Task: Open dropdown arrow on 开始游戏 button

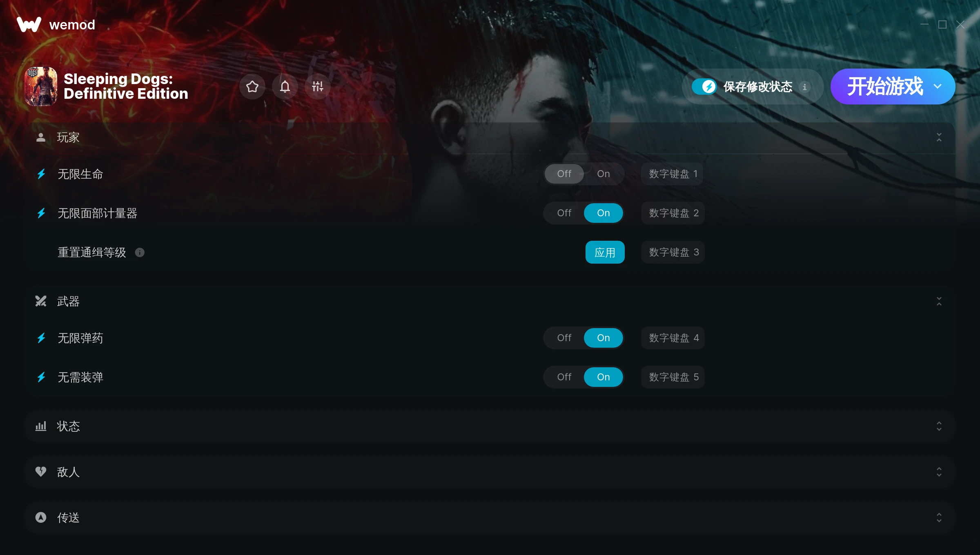Action: point(938,87)
